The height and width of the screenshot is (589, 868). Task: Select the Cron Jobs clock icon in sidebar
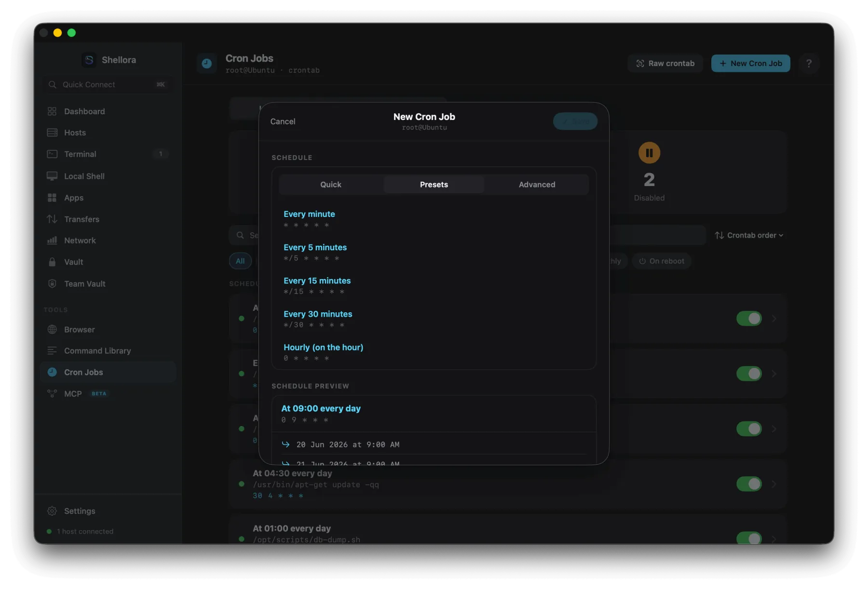[52, 372]
